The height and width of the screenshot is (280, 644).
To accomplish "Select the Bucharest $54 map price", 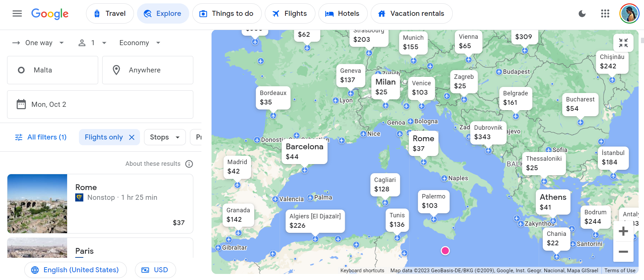I will tap(580, 104).
